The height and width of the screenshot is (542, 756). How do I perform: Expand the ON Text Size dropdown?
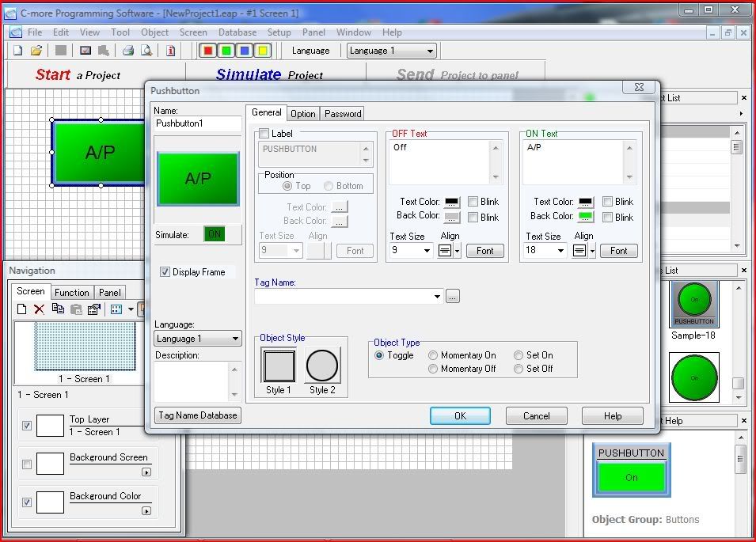[561, 251]
